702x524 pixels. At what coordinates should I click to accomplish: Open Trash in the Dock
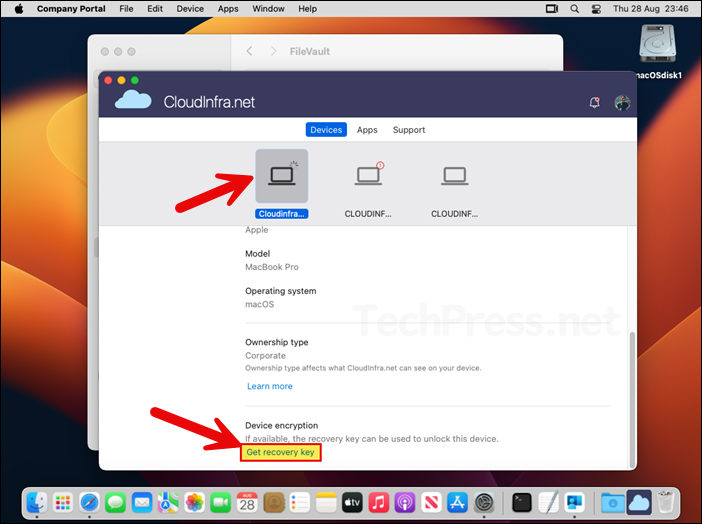tap(665, 503)
